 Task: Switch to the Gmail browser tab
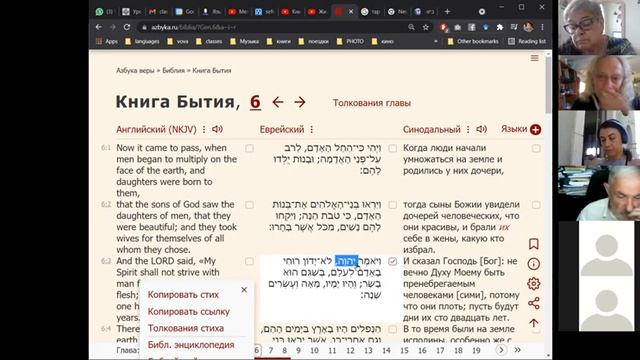click(158, 12)
